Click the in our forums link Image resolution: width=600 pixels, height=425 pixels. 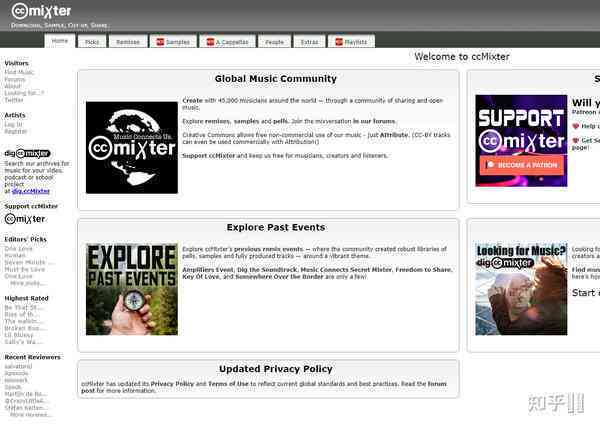tap(374, 121)
